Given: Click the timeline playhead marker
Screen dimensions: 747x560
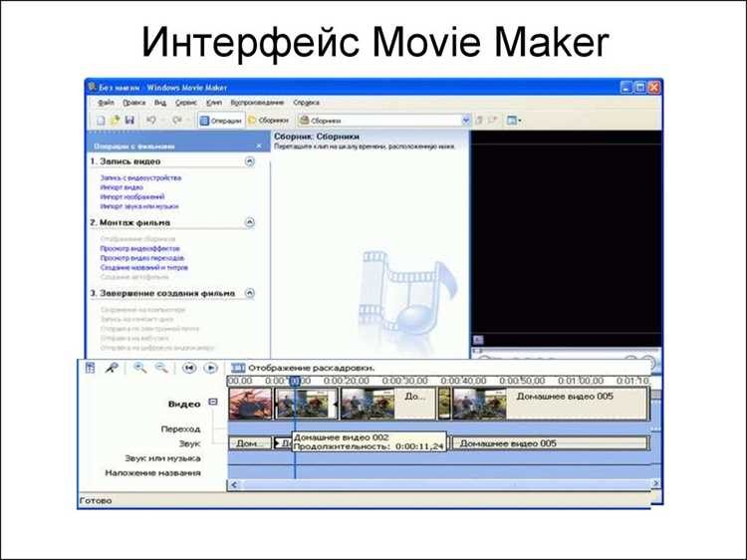Looking at the screenshot, I should [295, 381].
